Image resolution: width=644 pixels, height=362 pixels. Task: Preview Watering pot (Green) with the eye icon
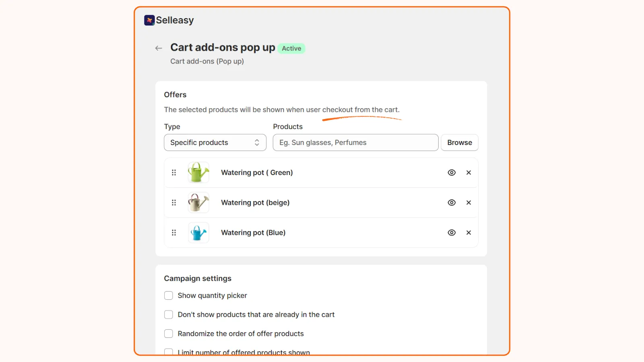click(x=452, y=172)
